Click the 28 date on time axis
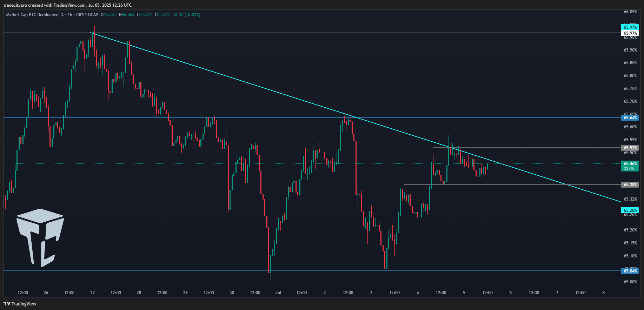 (x=139, y=293)
